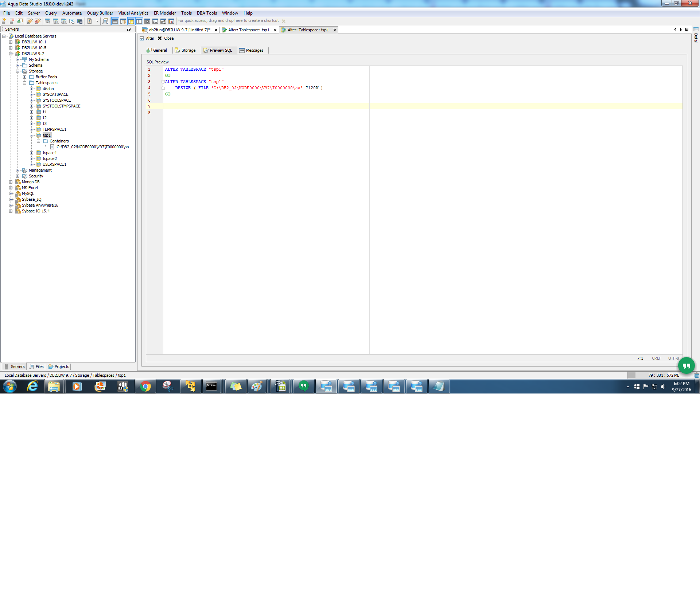Click the dark-screen query window toolbar icon

pos(80,21)
